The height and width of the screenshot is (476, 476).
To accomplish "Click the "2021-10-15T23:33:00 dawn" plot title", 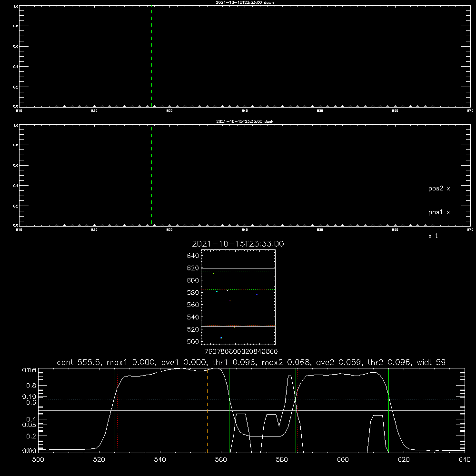I will [x=245, y=2].
